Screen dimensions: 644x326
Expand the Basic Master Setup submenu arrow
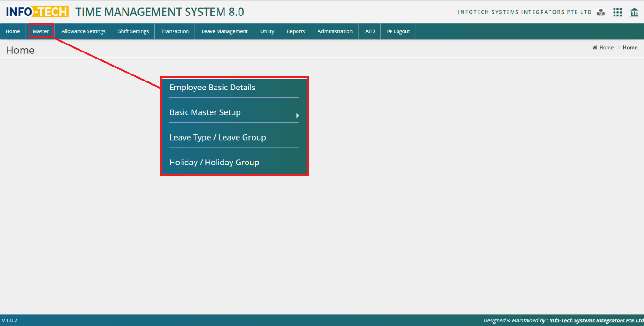point(297,115)
